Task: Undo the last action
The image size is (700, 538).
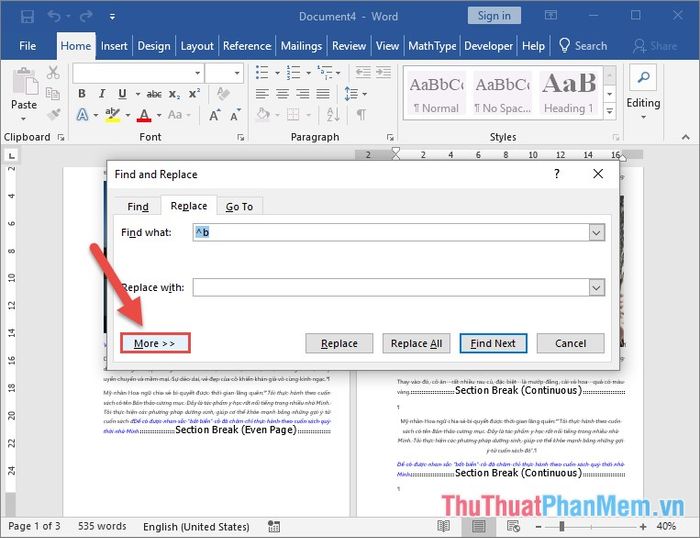Action: (x=54, y=17)
